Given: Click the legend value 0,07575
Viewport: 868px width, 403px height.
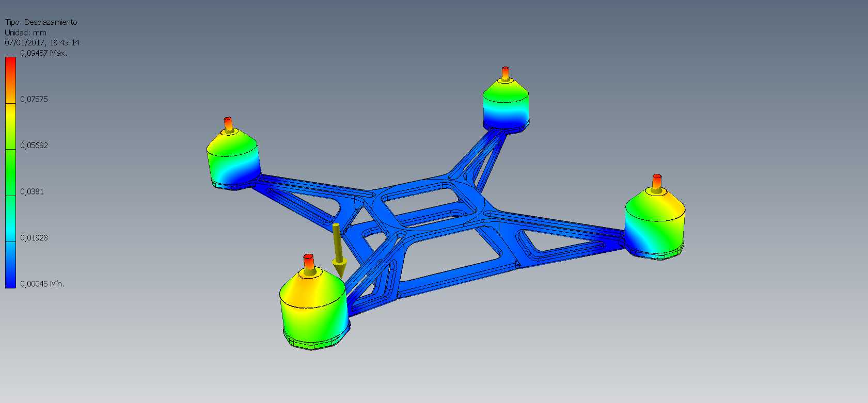Looking at the screenshot, I should [x=34, y=99].
